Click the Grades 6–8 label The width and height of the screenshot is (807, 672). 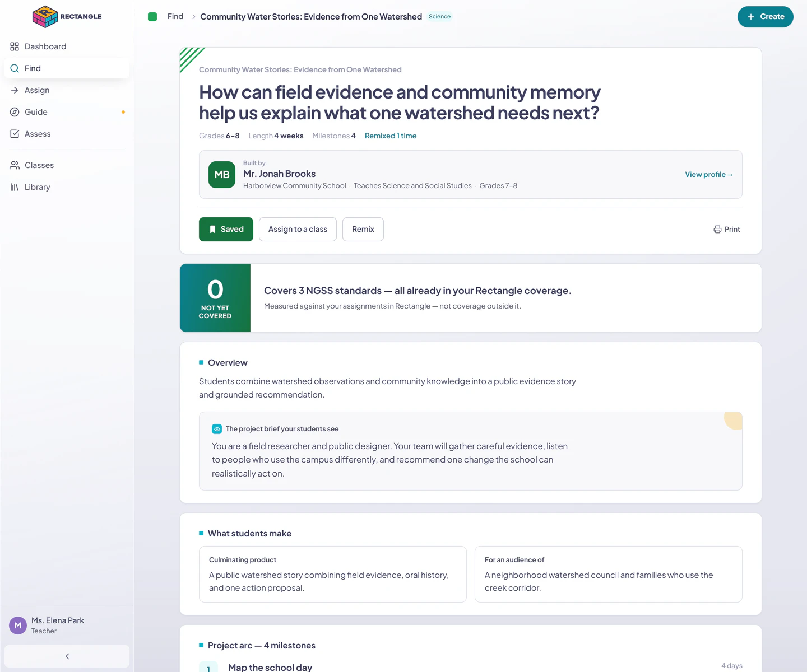point(219,136)
